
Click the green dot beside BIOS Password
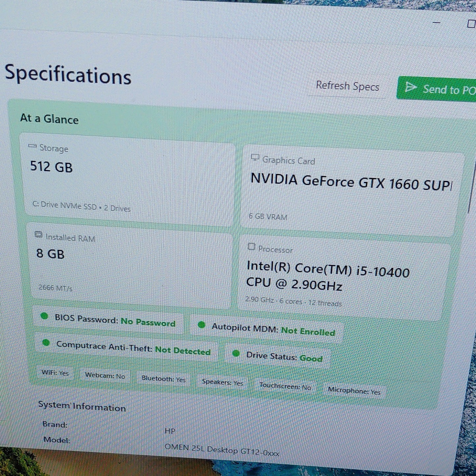44,316
